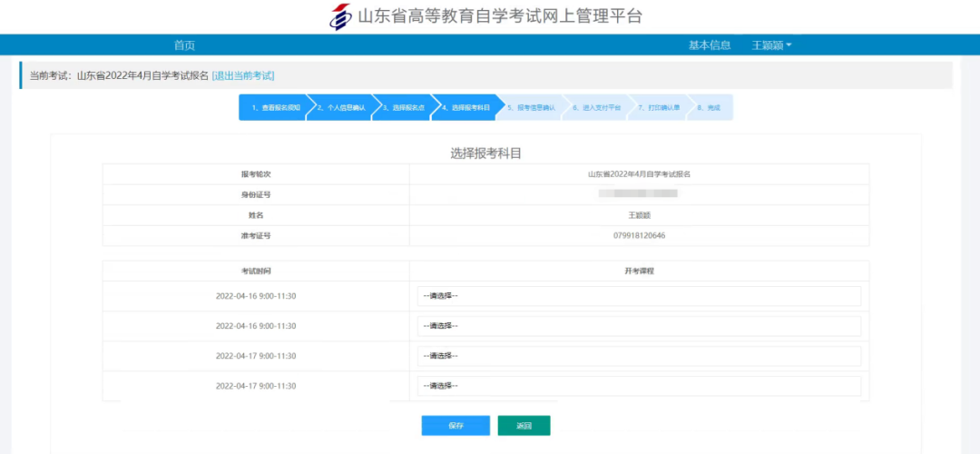The height and width of the screenshot is (454, 980).
Task: Click the 姓名 label cell
Action: coord(256,215)
